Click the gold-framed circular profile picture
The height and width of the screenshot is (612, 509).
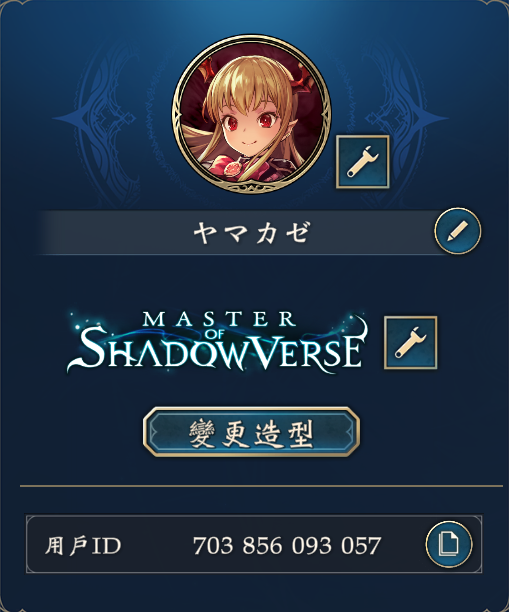252,114
